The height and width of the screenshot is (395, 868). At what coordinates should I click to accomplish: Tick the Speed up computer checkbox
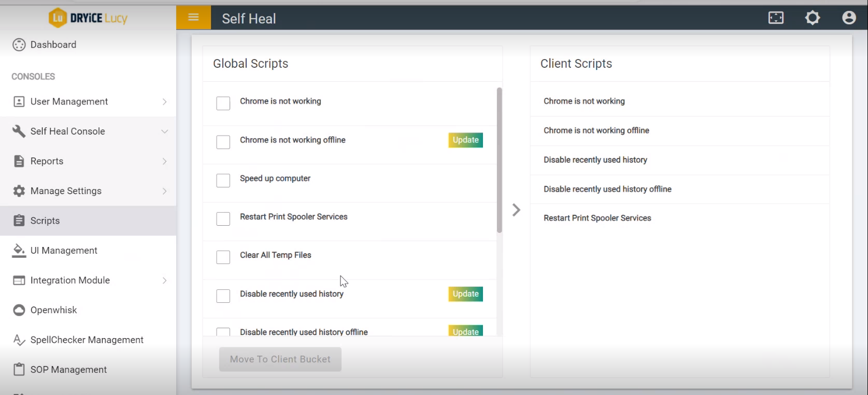(223, 181)
